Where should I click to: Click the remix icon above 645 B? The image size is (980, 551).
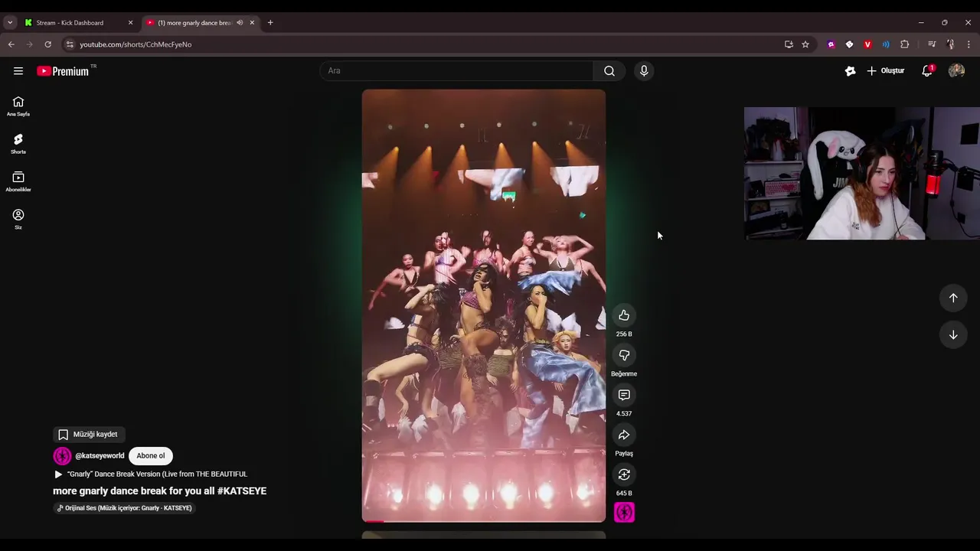(624, 474)
